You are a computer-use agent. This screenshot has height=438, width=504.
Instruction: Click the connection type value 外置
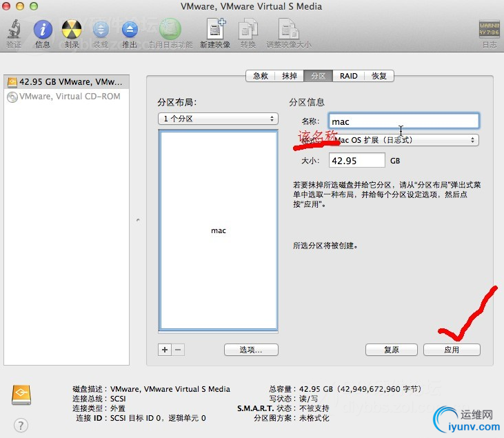click(x=118, y=408)
